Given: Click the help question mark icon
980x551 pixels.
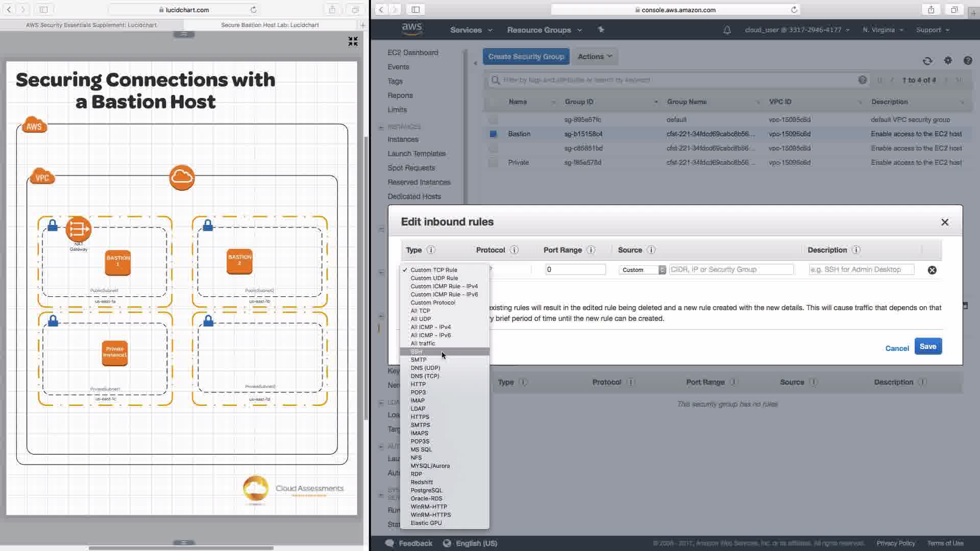Looking at the screenshot, I should [x=968, y=61].
